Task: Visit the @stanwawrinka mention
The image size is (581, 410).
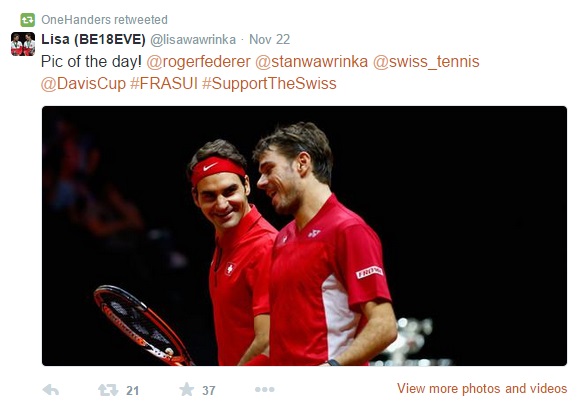Action: coord(311,61)
